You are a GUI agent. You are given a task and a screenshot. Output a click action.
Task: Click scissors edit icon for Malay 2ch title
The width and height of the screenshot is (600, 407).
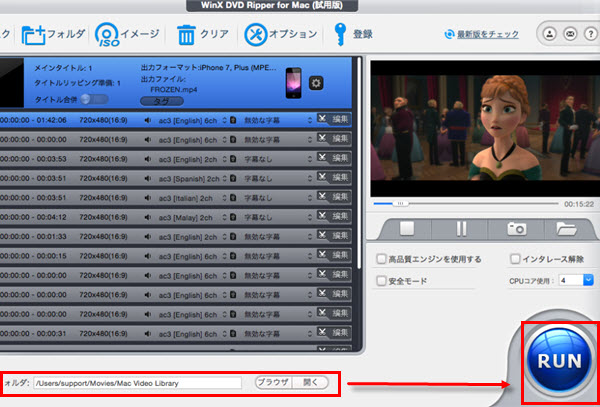point(323,216)
